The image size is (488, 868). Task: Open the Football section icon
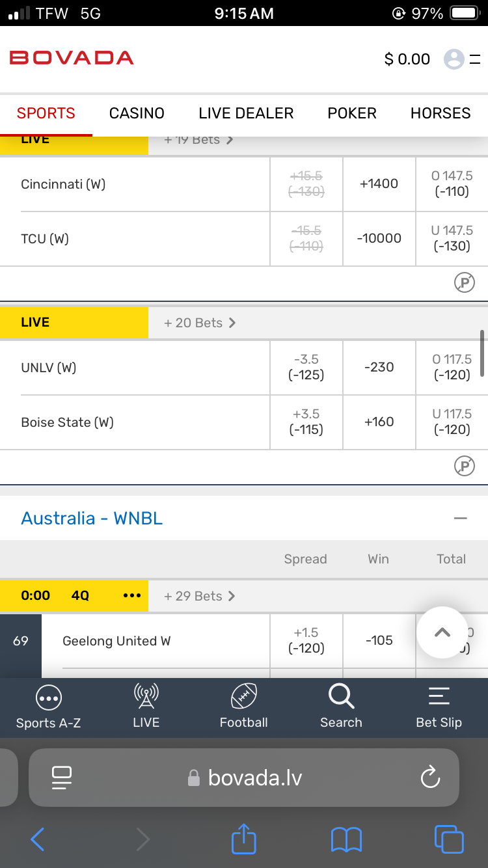(x=244, y=698)
